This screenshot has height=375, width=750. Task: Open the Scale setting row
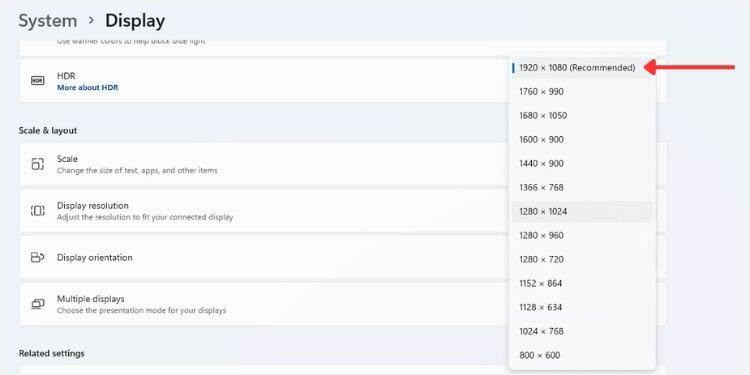pos(342,164)
